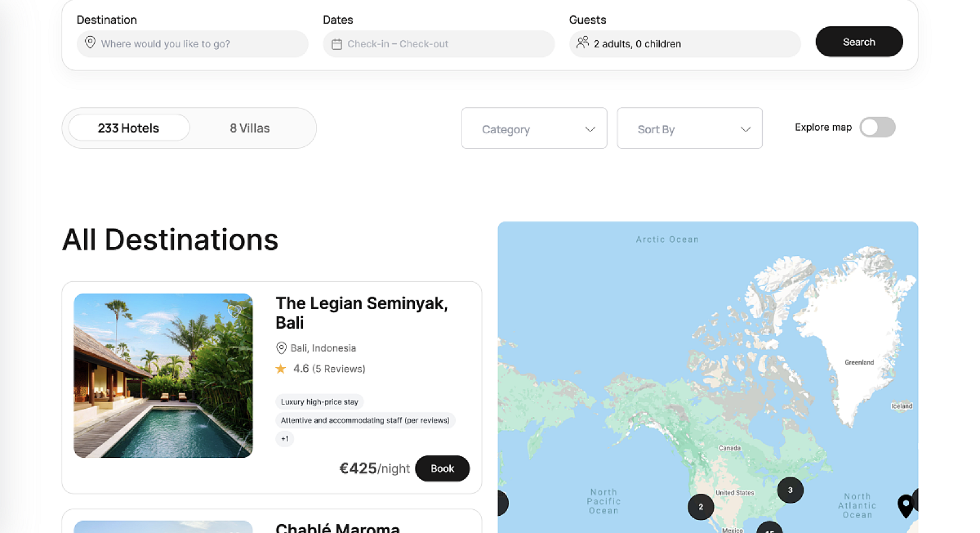Switch to the 8 Villas tab

coord(250,128)
